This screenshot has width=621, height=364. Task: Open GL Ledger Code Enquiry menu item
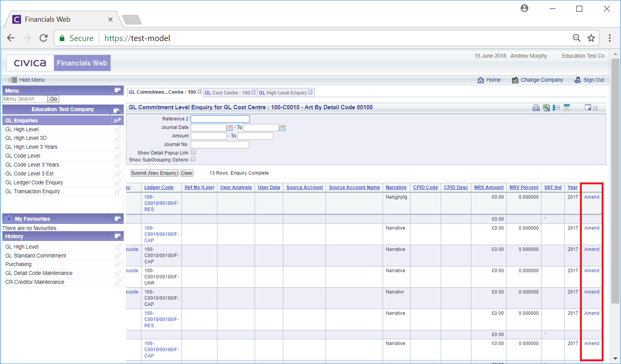coord(34,183)
